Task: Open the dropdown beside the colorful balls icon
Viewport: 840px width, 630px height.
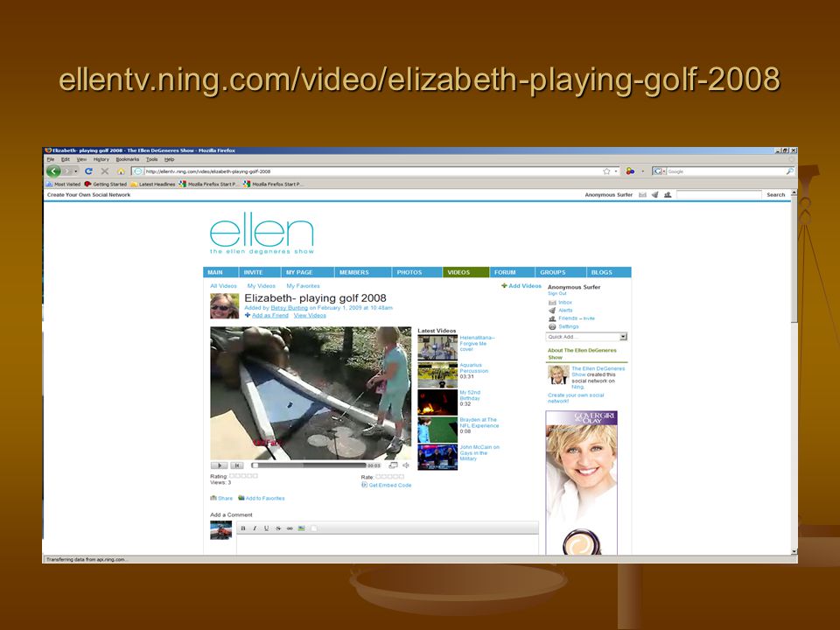Action: (x=642, y=171)
